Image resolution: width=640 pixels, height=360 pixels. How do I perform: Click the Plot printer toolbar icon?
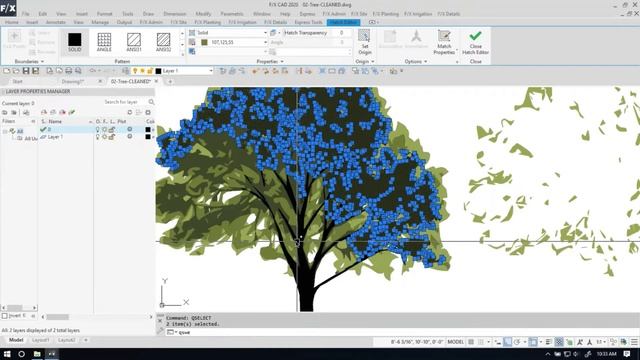click(x=69, y=71)
